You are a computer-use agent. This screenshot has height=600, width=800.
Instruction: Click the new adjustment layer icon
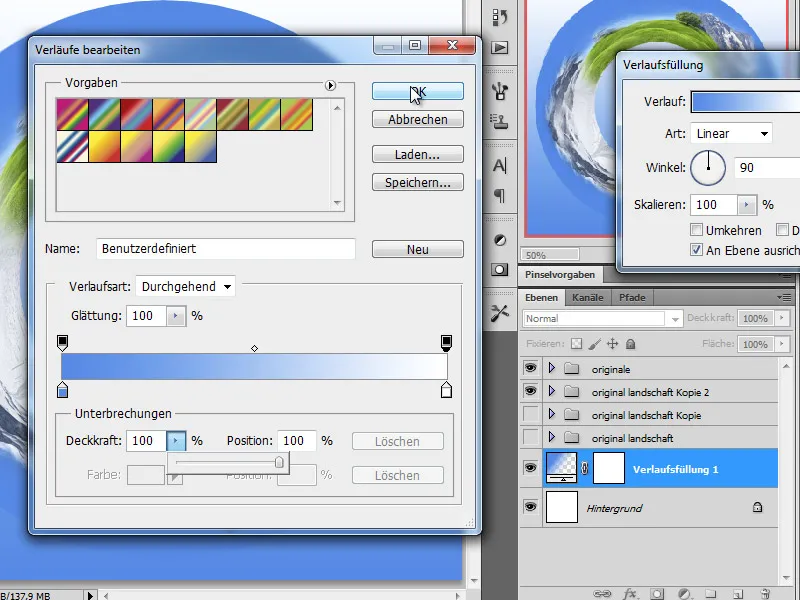coord(684,594)
